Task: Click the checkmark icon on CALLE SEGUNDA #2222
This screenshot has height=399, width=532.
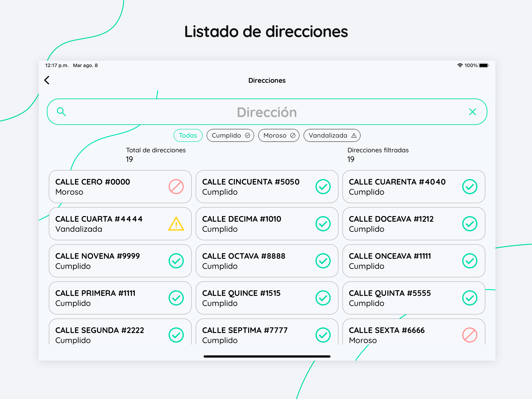Action: click(x=176, y=335)
